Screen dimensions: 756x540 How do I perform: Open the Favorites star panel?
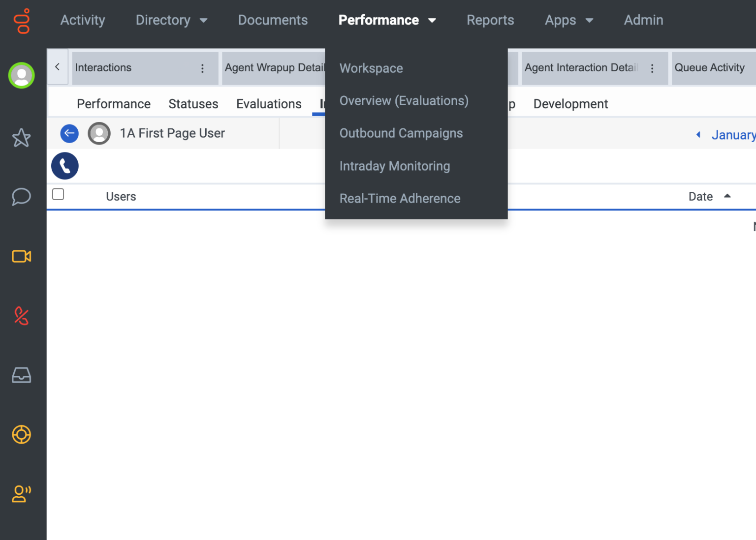(x=21, y=138)
